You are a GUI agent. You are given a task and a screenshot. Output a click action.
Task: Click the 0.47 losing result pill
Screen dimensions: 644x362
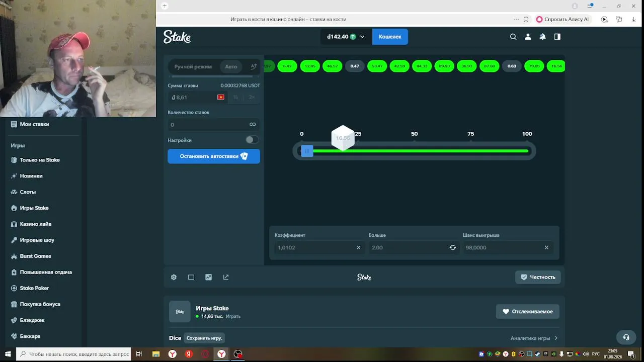(355, 66)
